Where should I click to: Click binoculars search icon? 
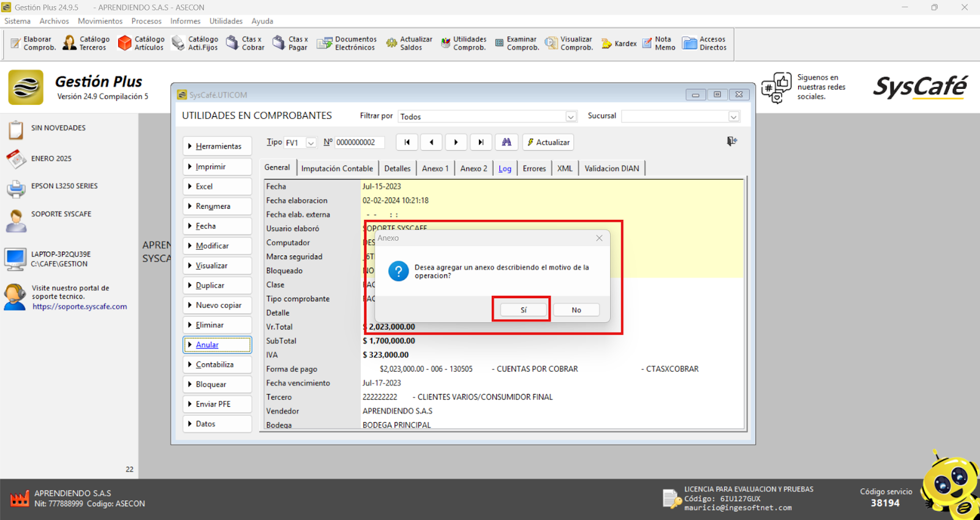click(507, 142)
